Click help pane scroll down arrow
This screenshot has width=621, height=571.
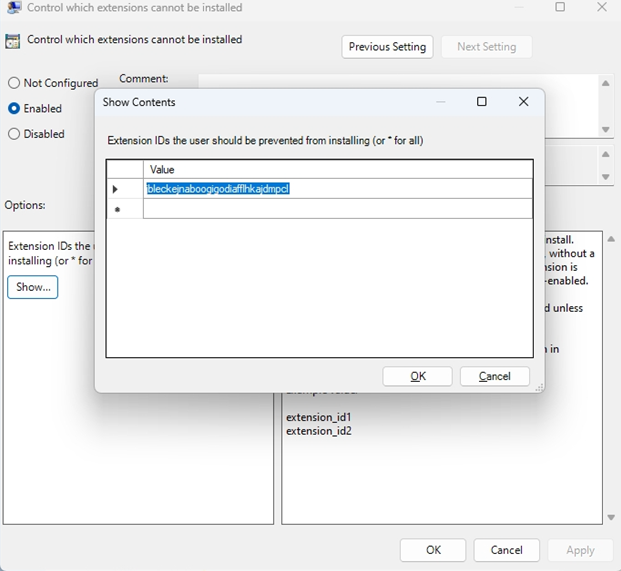(x=611, y=517)
